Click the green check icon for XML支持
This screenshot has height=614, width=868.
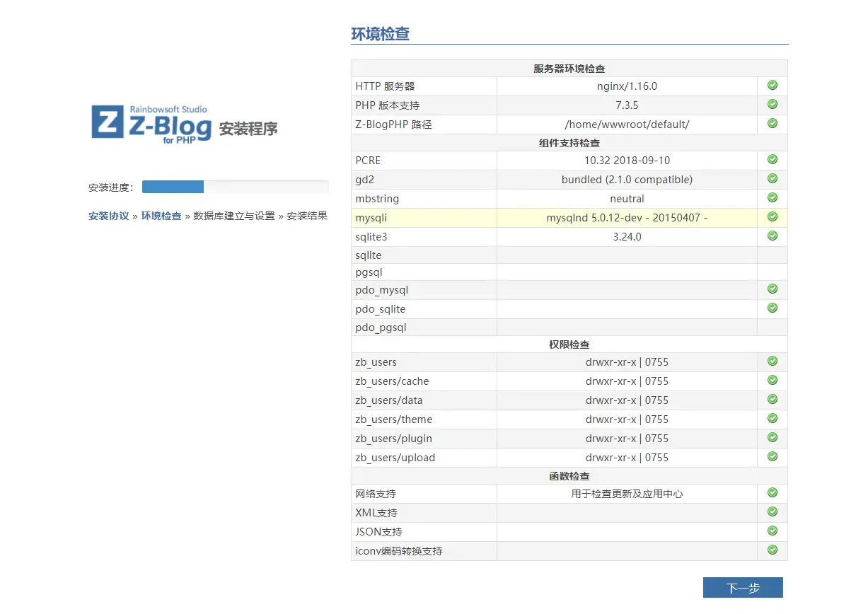click(772, 511)
